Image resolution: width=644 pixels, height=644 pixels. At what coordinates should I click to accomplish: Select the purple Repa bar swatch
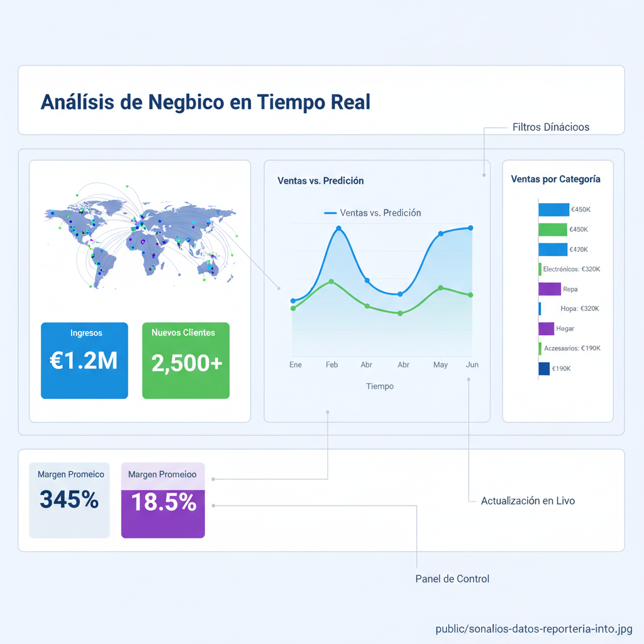pos(549,289)
